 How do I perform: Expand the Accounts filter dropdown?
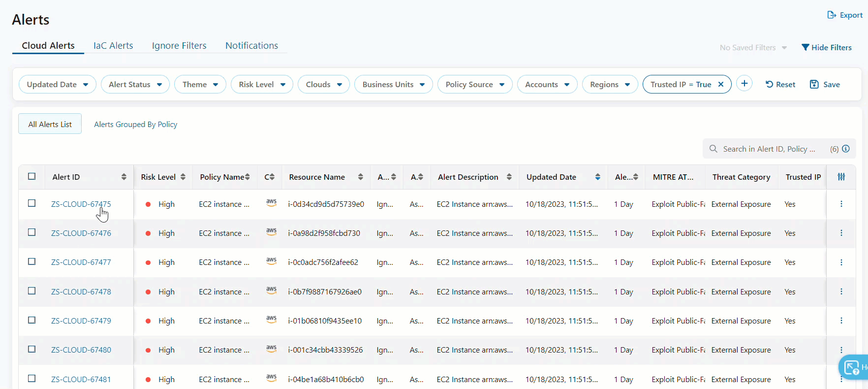pos(547,84)
